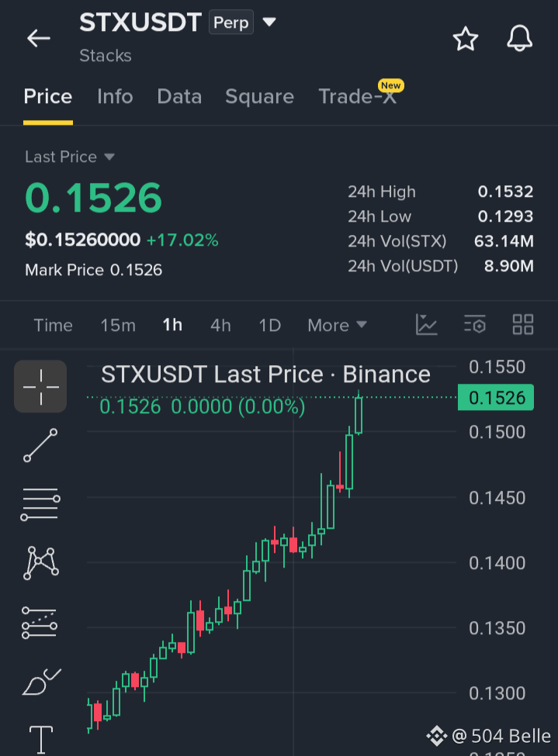Switch to the Info tab

[x=115, y=96]
